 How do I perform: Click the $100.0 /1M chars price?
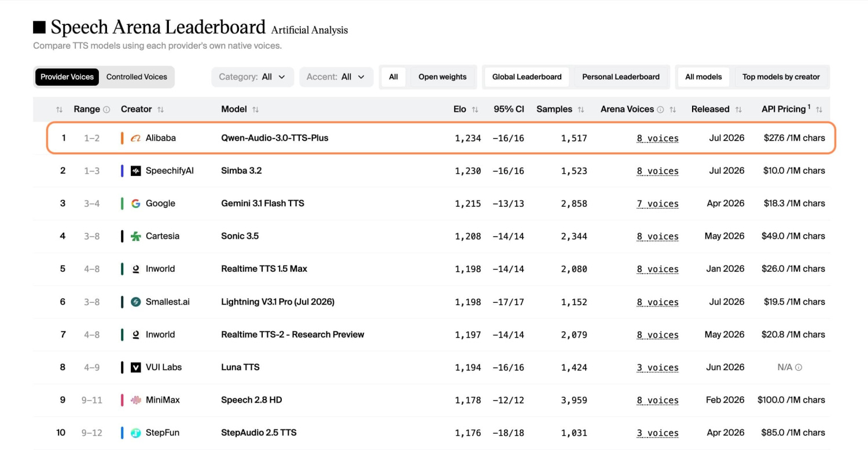[791, 400]
